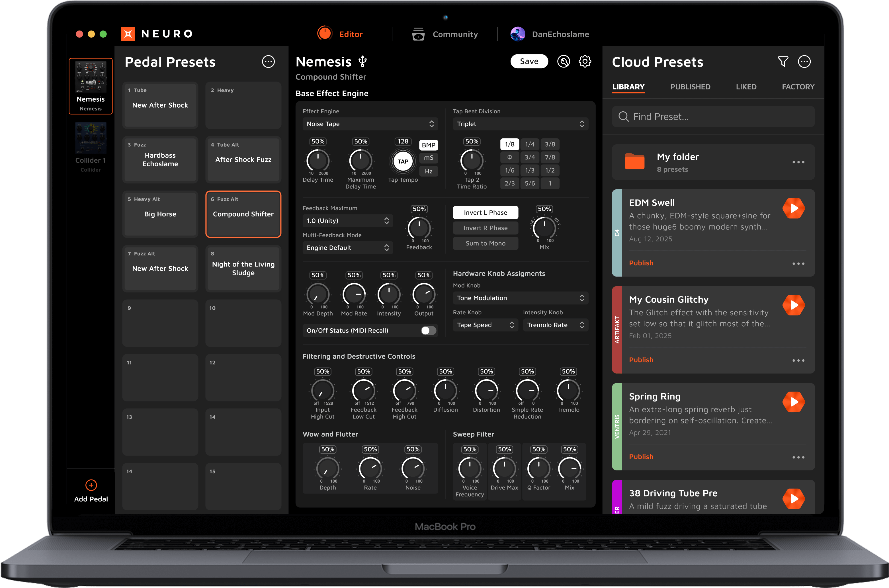Click the Delay Time knob
889x588 pixels.
click(317, 161)
